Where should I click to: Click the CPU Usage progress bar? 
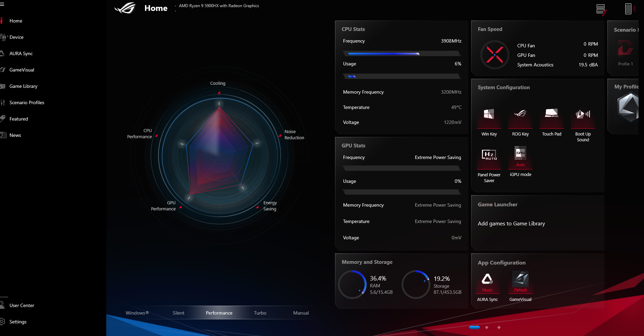402,76
